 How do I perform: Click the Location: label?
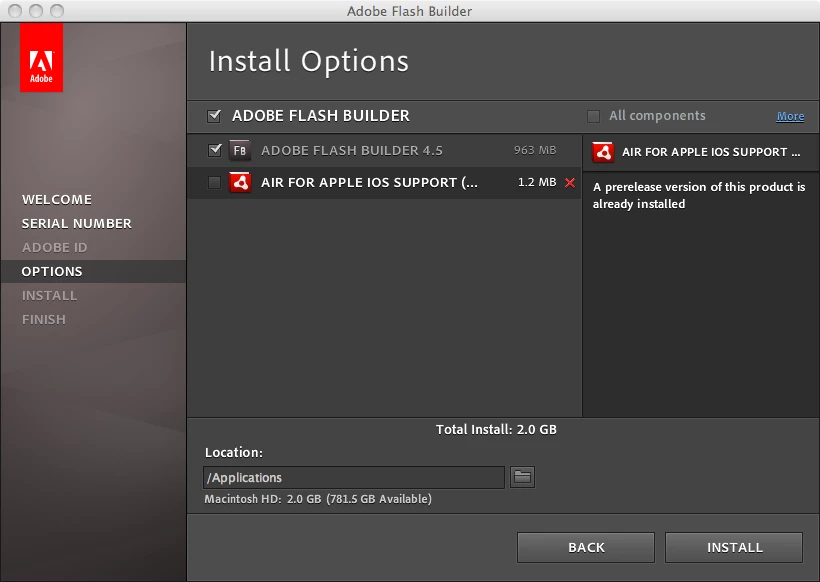[x=234, y=452]
